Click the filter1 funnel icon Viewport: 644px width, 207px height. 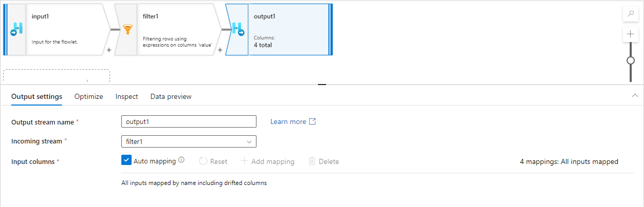(x=127, y=30)
